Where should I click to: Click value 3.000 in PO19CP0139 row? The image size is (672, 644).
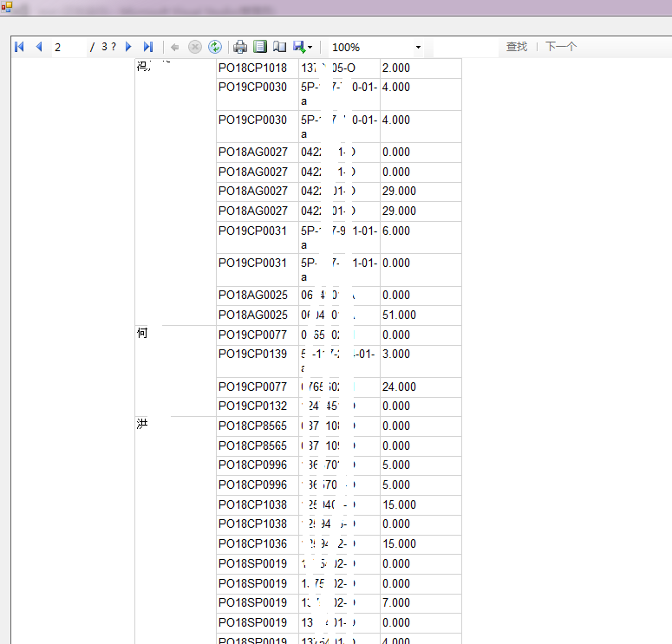[x=396, y=354]
